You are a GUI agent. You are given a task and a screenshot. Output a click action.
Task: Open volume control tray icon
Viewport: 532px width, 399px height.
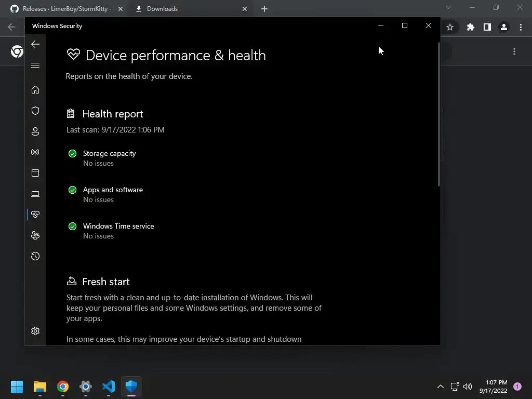(x=468, y=387)
